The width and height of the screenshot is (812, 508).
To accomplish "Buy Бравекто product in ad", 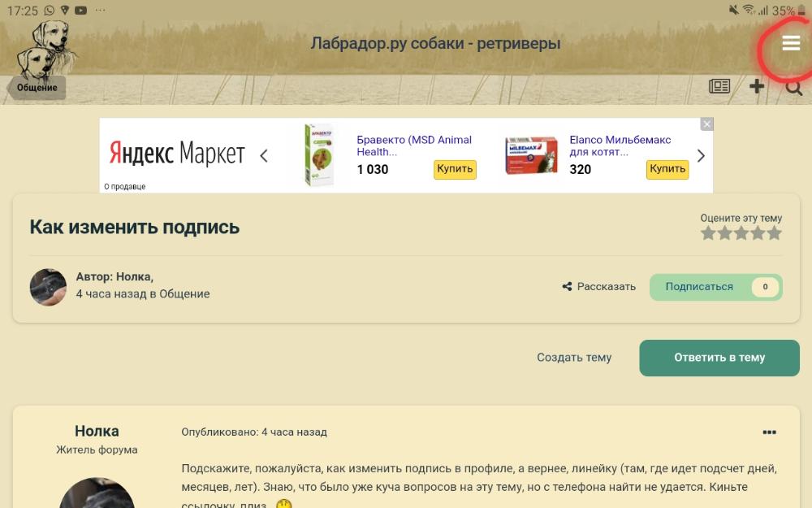I will coord(455,169).
